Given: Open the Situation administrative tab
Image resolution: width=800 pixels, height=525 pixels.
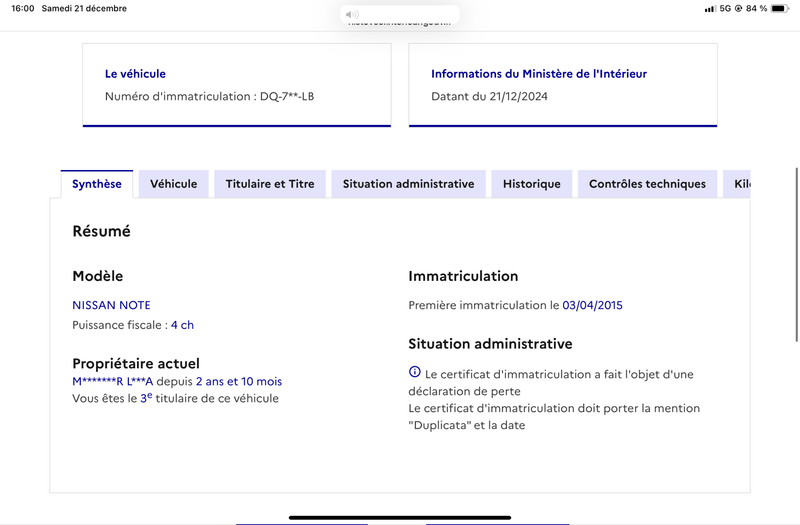Looking at the screenshot, I should point(408,184).
